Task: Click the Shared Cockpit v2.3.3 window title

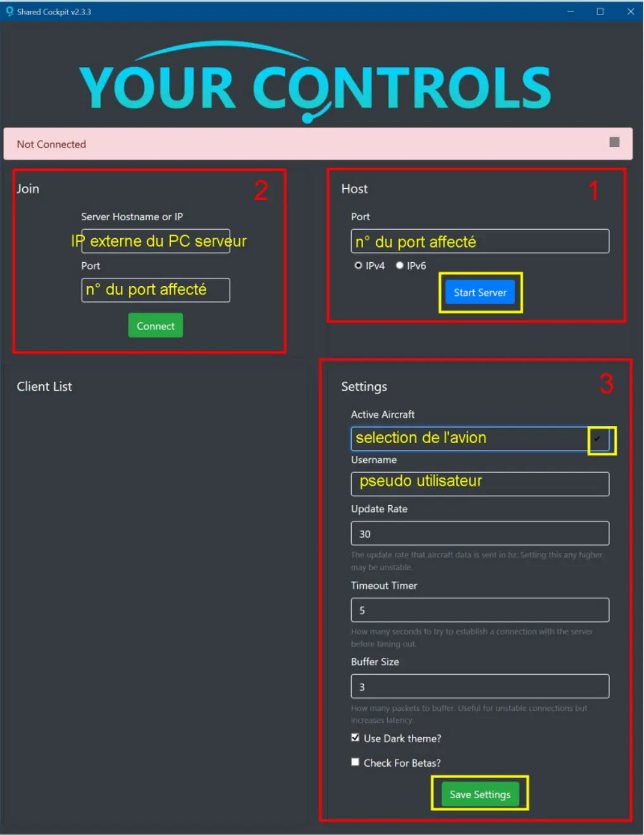Action: (x=54, y=12)
